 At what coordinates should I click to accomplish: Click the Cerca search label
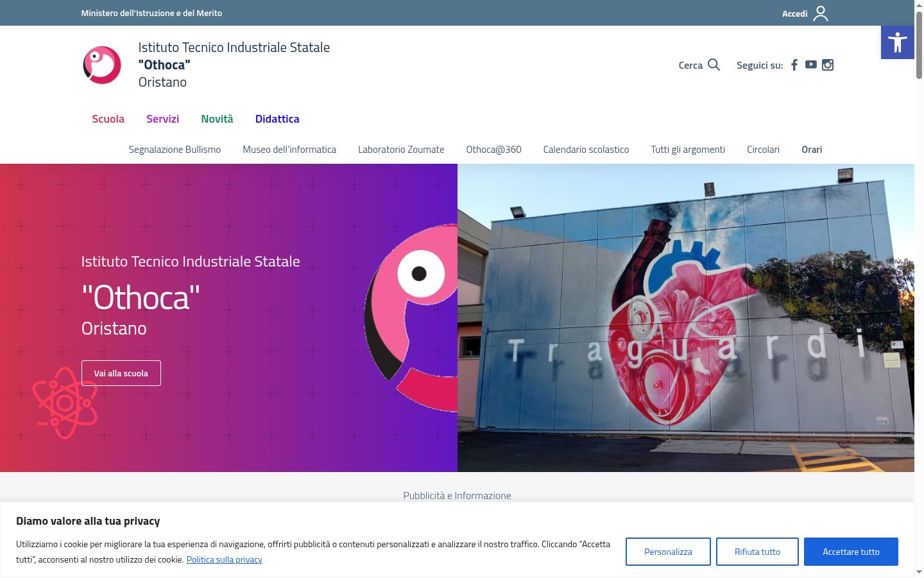coord(690,65)
